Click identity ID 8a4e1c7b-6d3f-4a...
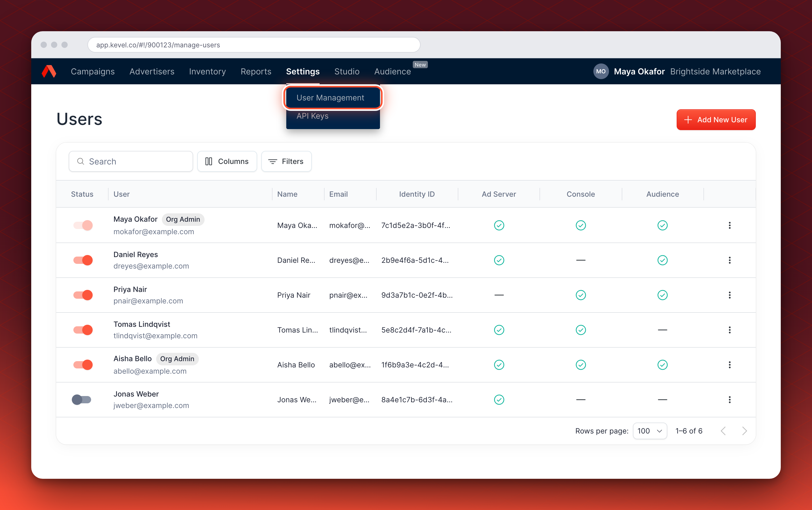Viewport: 812px width, 510px height. pos(417,400)
